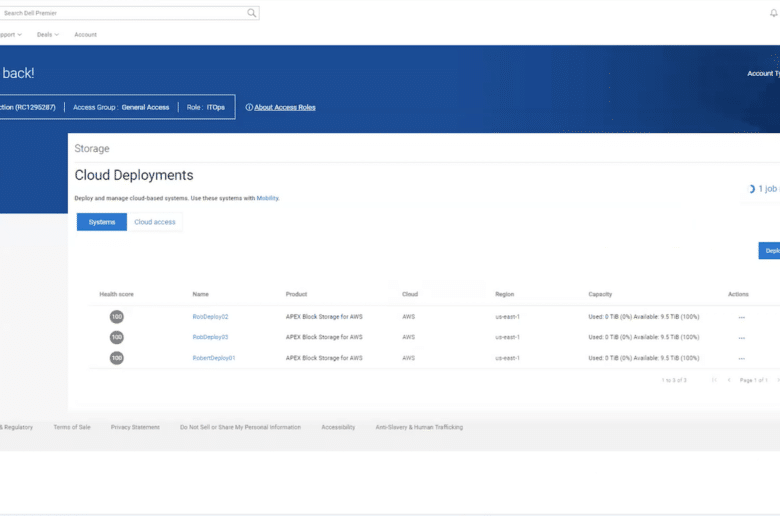Open Accessibility footer link
The height and width of the screenshot is (516, 780).
click(x=338, y=427)
